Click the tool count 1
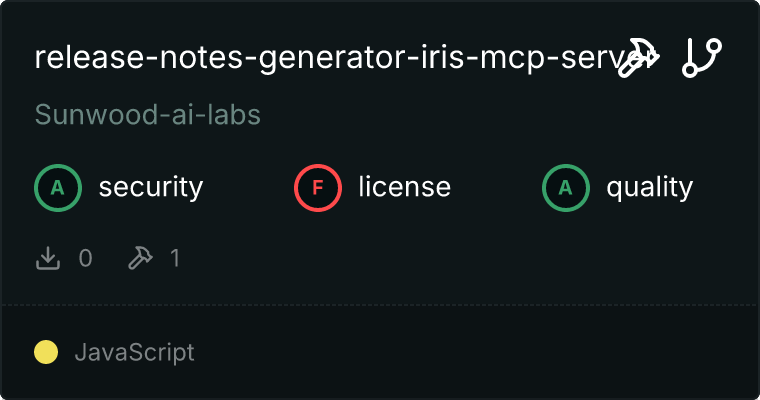760x400 pixels. point(175,258)
